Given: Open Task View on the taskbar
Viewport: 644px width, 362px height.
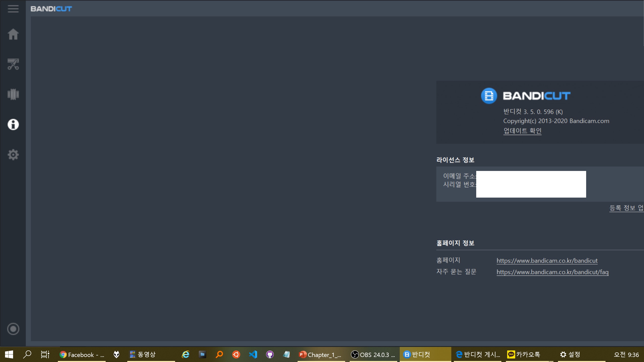Looking at the screenshot, I should (x=45, y=354).
